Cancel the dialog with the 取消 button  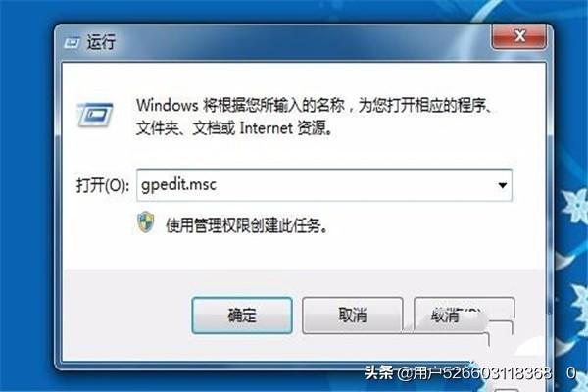pos(353,316)
